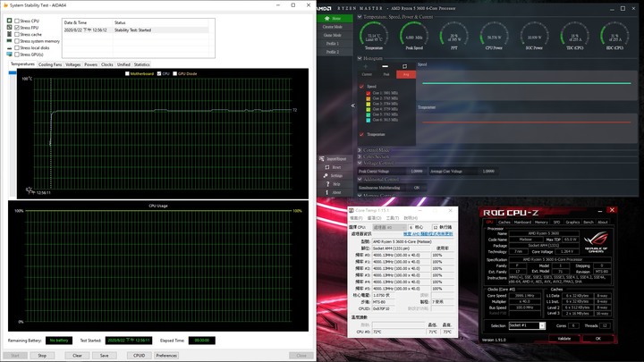The width and height of the screenshot is (644, 362).
Task: Click the Temperature gauge in Ryzen Master
Action: (373, 35)
